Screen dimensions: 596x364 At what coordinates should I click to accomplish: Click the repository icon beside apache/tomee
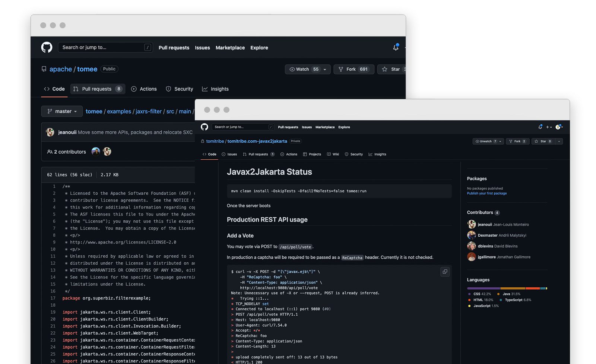click(44, 69)
